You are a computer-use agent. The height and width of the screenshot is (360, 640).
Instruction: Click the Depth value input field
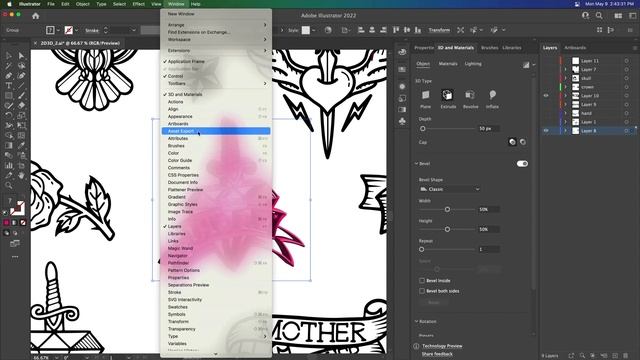(489, 129)
